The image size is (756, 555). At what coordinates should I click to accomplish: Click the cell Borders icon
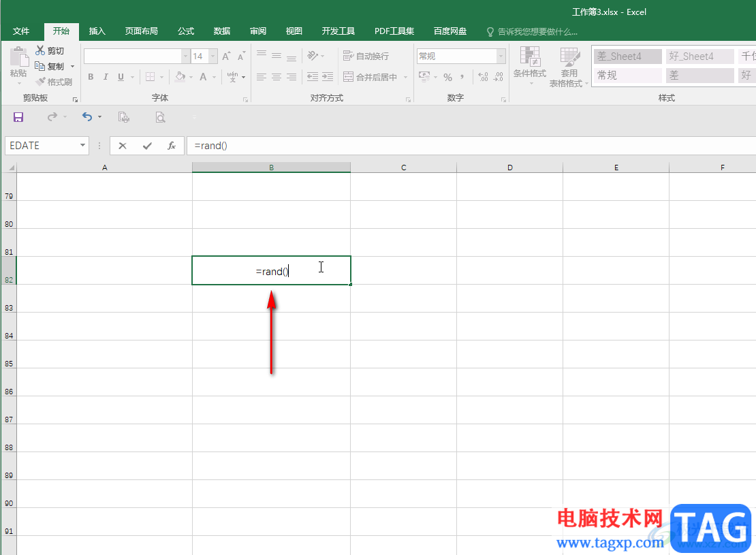pos(151,77)
